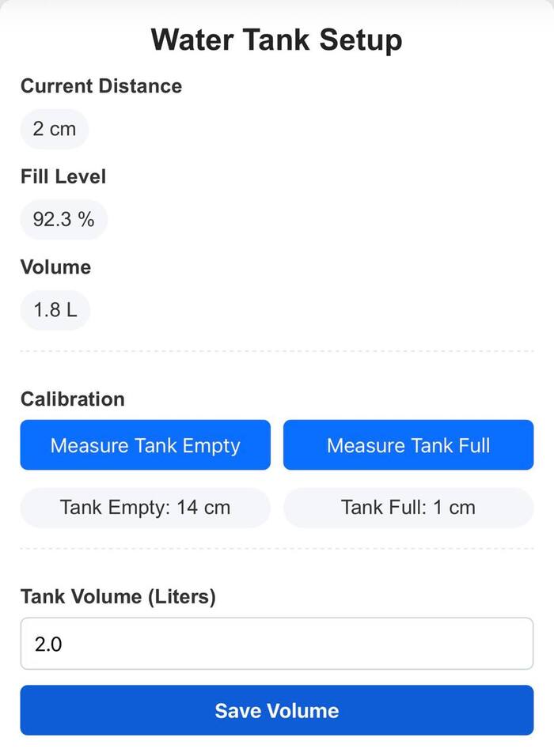Start the empty tank calibration measurement

145,445
